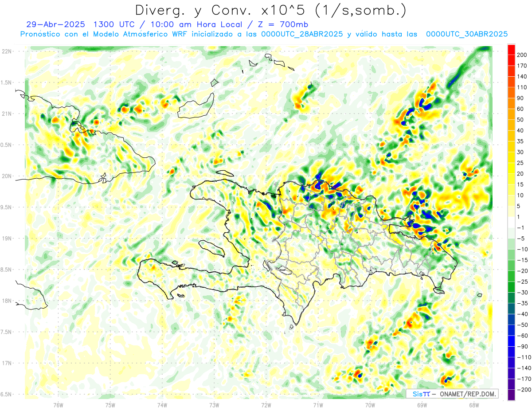
Task: Click the colorbar value '170'
Action: pos(523,66)
